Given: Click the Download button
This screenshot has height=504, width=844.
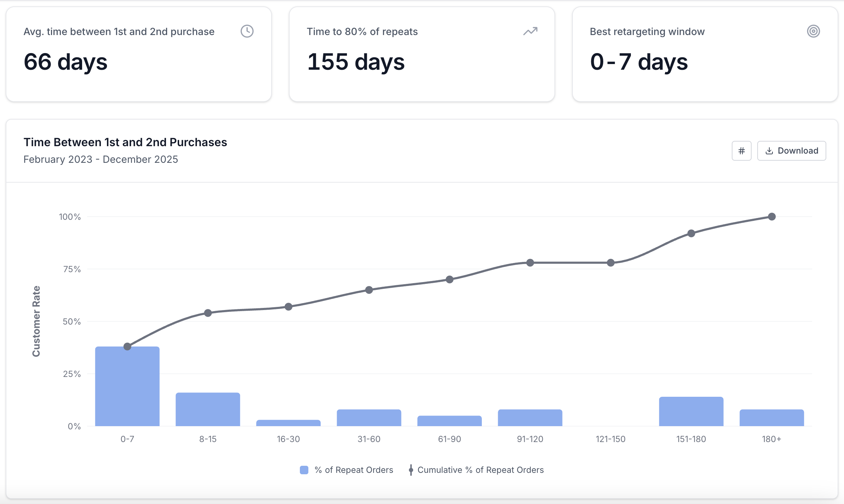Looking at the screenshot, I should [791, 151].
